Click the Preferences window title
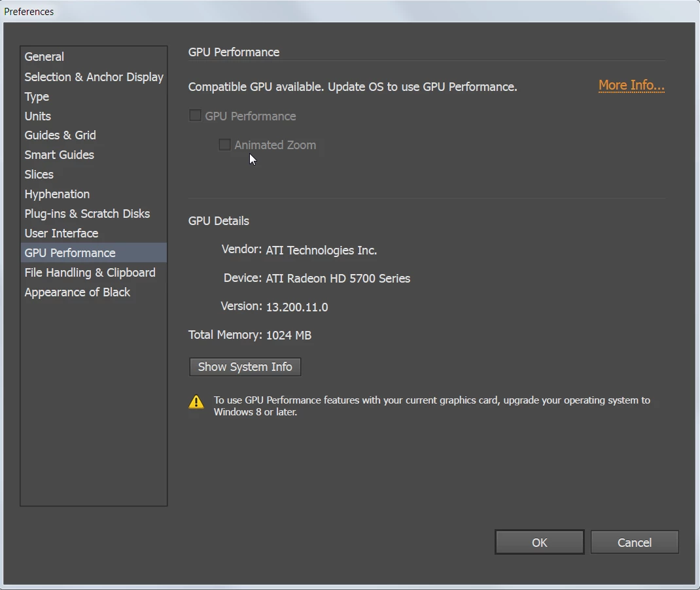Viewport: 700px width, 590px height. click(29, 12)
